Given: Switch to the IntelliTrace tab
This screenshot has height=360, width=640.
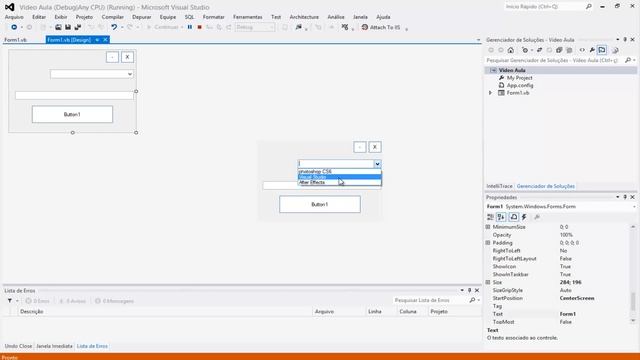Looking at the screenshot, I should pyautogui.click(x=499, y=186).
